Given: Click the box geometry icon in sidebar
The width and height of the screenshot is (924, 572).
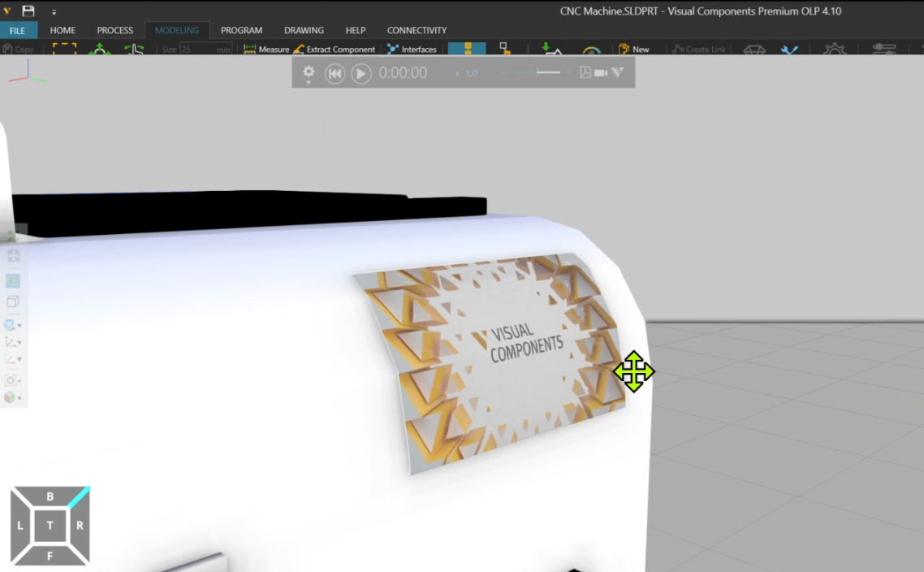Looking at the screenshot, I should point(13,301).
